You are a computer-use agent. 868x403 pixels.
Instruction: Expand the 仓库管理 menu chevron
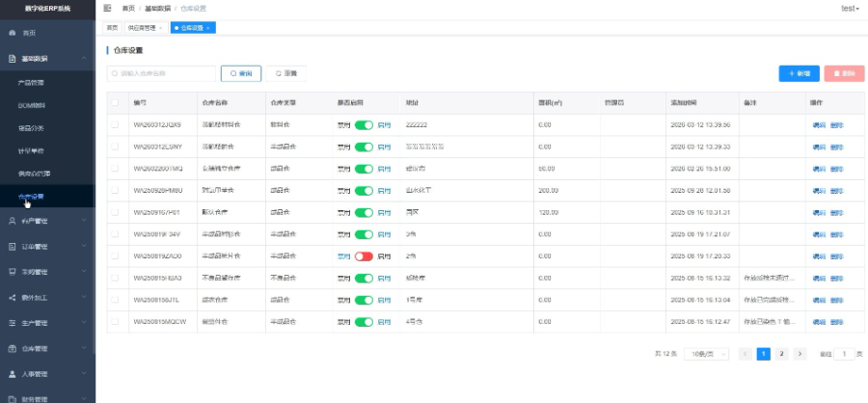(84, 348)
